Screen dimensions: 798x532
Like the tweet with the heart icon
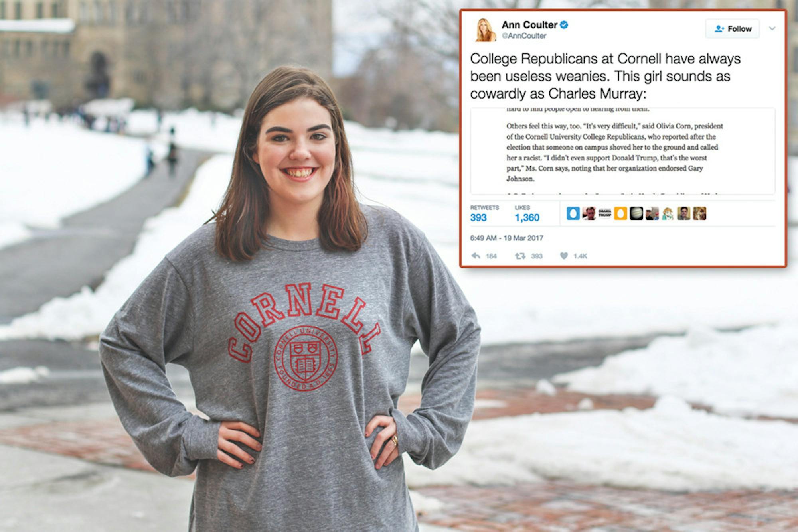tap(564, 256)
